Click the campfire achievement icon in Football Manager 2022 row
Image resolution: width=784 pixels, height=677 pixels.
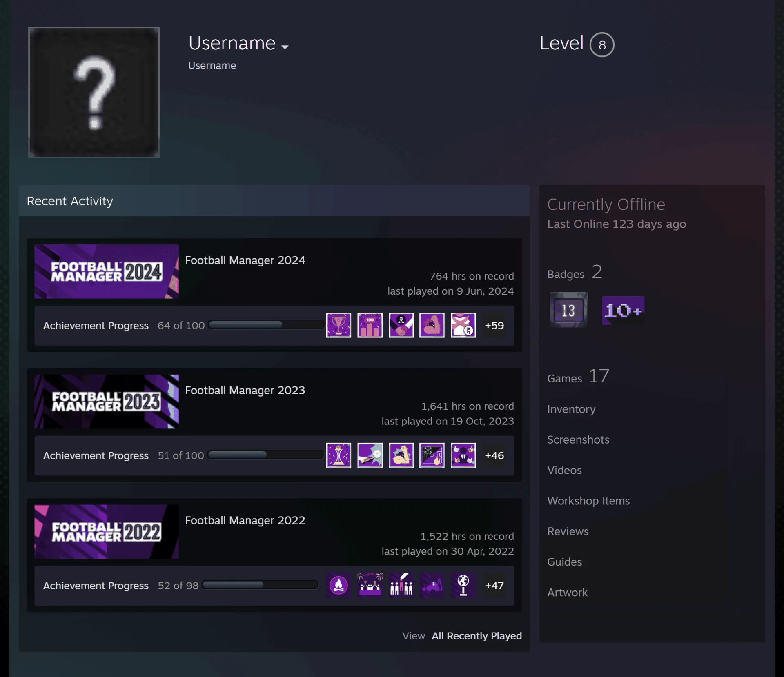coord(339,585)
